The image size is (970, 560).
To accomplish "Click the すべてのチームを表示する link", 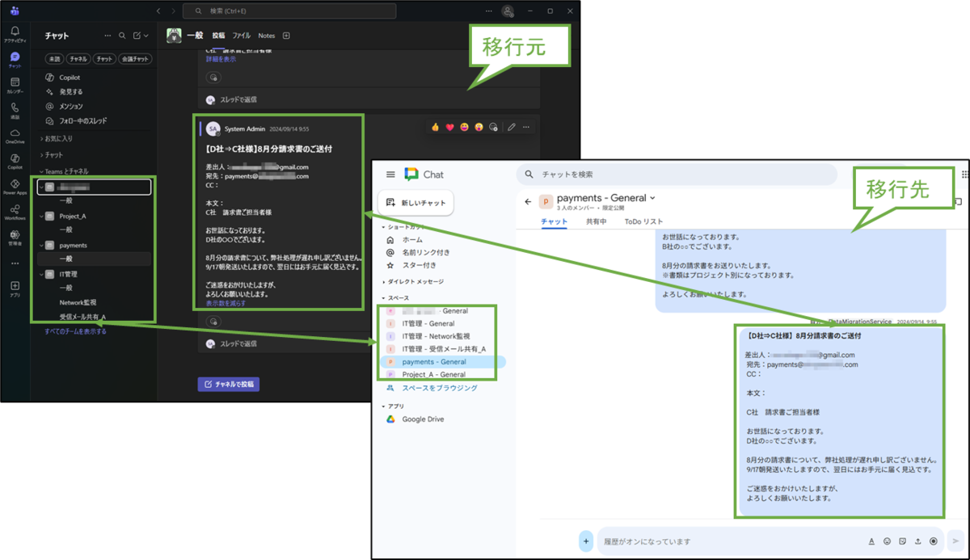I will pos(75,331).
